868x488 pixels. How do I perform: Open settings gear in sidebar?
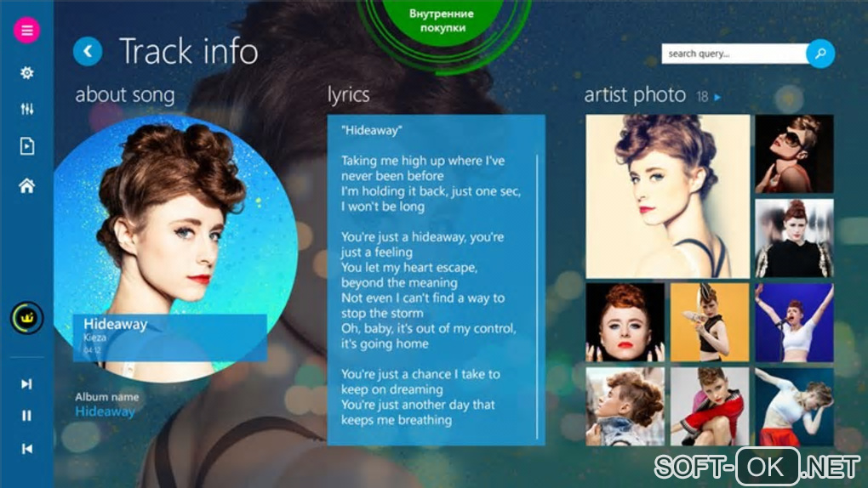tap(26, 72)
